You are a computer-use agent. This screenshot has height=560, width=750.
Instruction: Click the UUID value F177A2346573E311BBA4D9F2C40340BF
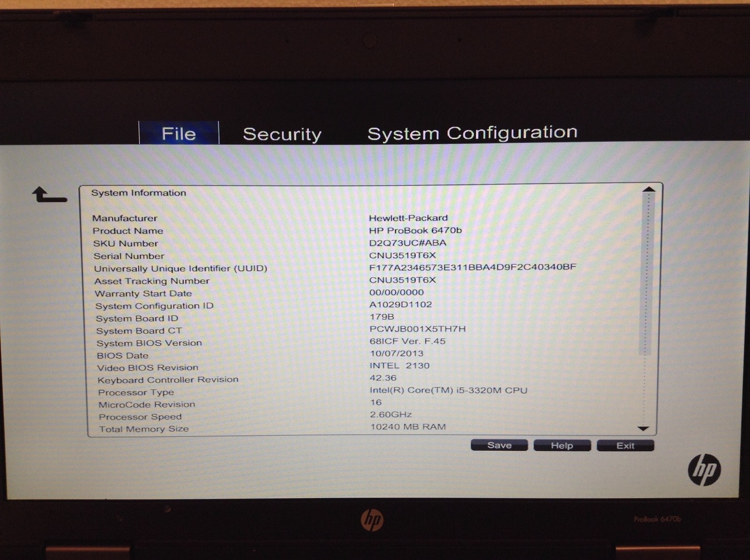tap(473, 267)
